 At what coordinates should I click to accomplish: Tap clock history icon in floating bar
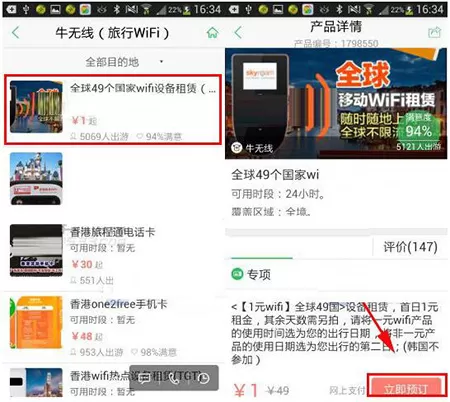point(204,378)
